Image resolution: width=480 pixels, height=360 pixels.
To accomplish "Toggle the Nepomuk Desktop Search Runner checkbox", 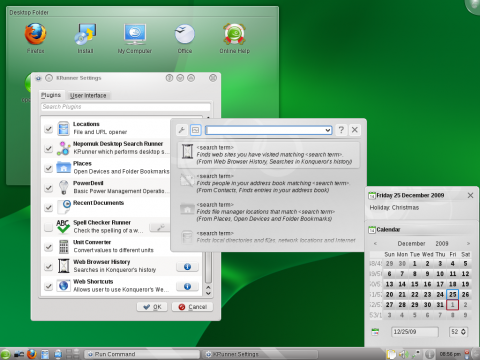I will pyautogui.click(x=49, y=148).
